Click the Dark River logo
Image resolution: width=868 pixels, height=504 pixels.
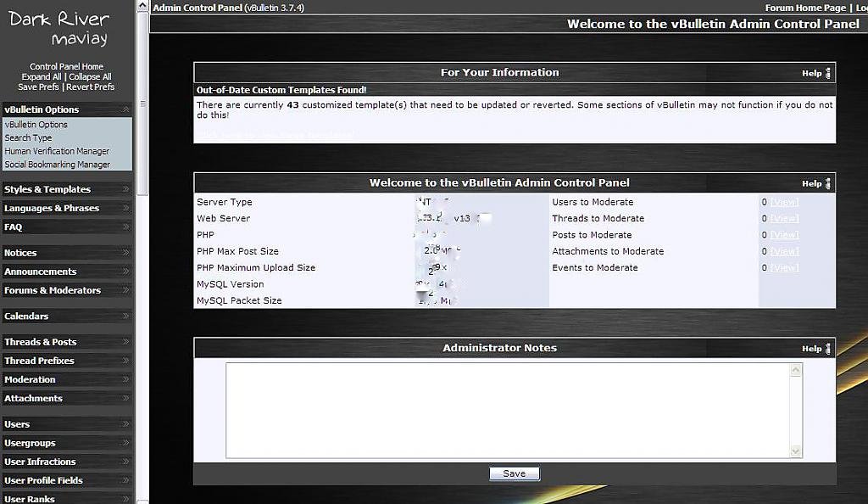point(58,28)
